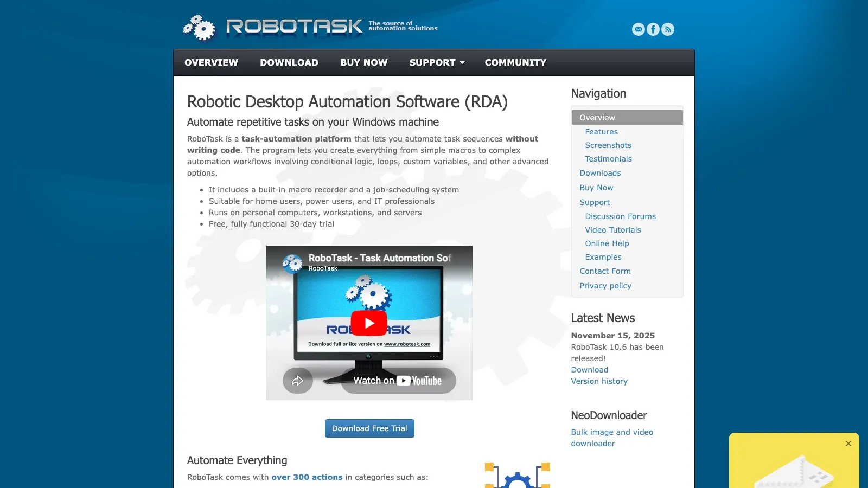Open the Overview menu item
868x488 pixels.
(x=211, y=62)
